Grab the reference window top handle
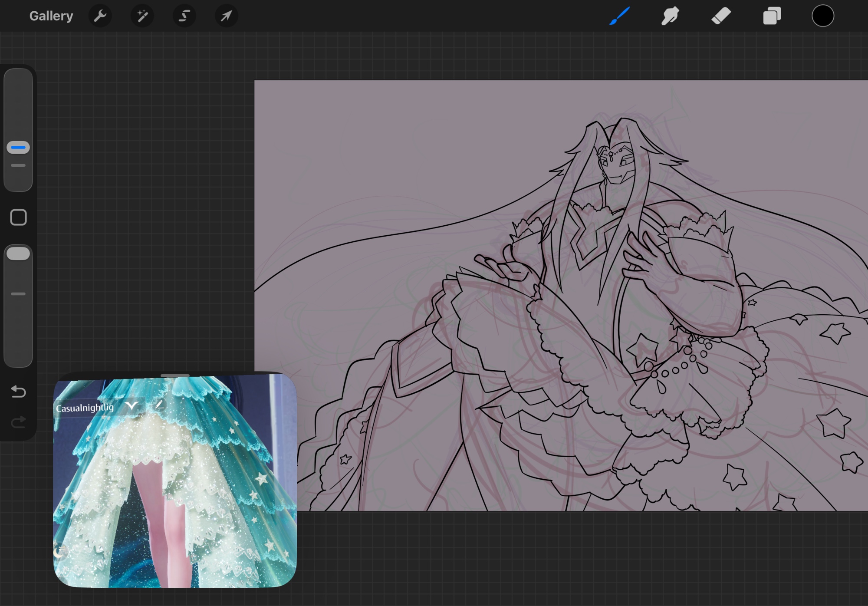 click(175, 375)
